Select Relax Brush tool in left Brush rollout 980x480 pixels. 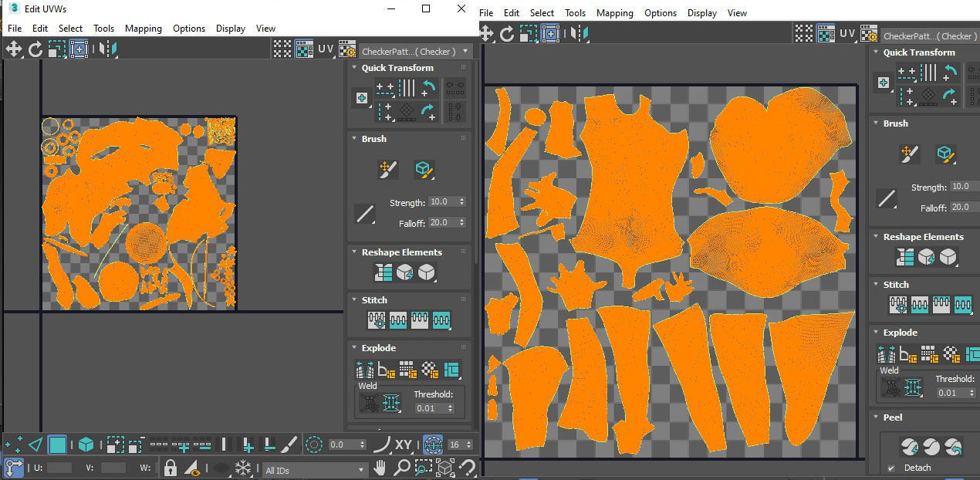(x=423, y=169)
